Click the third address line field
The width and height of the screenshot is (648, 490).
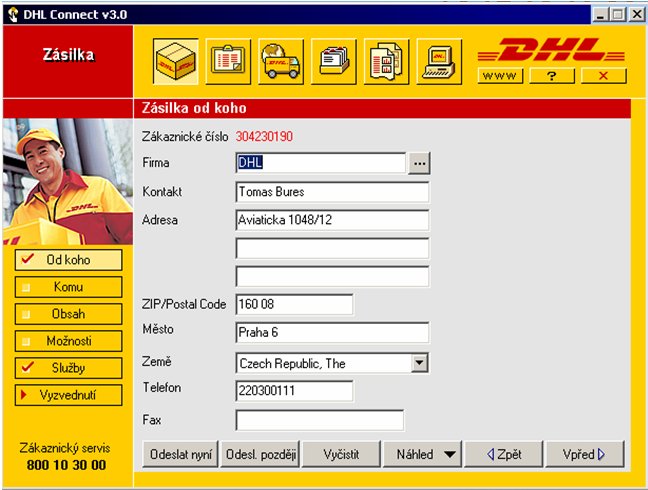point(332,276)
